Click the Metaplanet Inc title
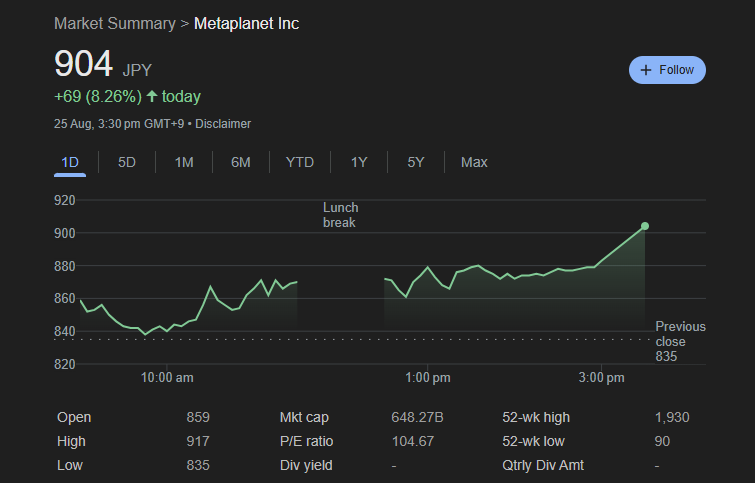Image resolution: width=755 pixels, height=483 pixels. [246, 23]
